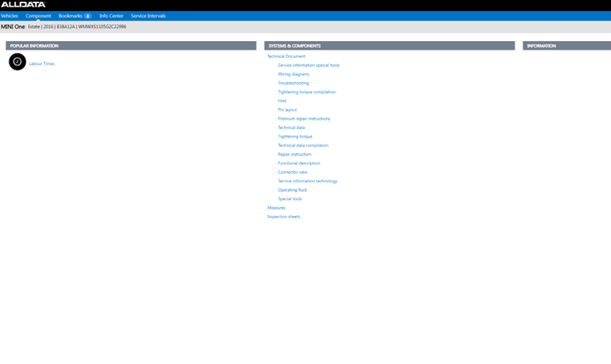Open the Special tools entry
The height and width of the screenshot is (364, 611).
[290, 199]
